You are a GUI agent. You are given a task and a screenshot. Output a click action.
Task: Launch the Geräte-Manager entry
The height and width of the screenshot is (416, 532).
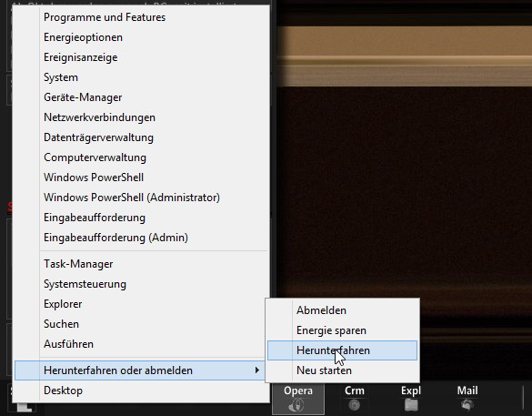(x=141, y=97)
